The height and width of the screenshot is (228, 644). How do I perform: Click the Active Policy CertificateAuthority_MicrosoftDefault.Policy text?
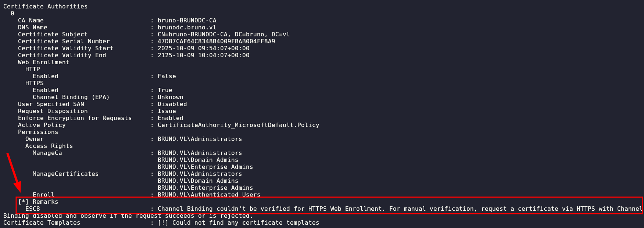(x=238, y=125)
